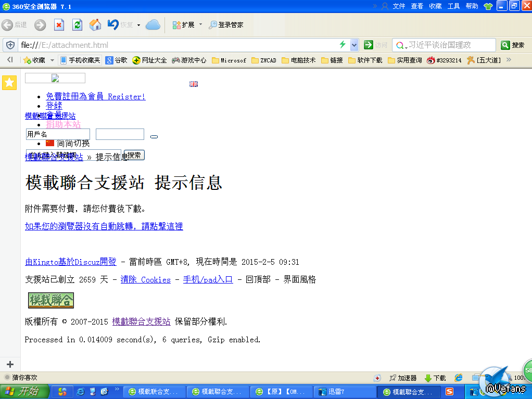Open the 谷歌 bookmark
Viewport: 532px width, 399px height.
117,60
